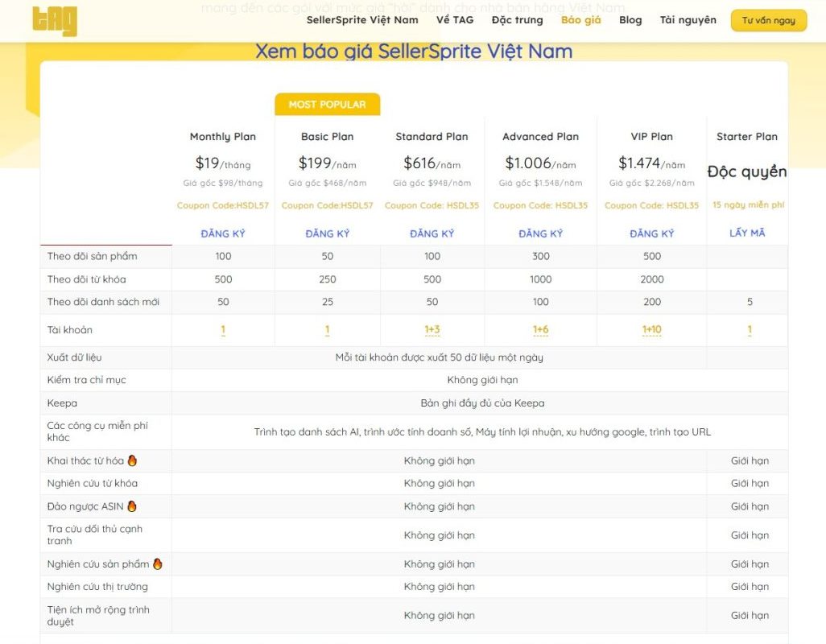The height and width of the screenshot is (644, 826).
Task: Click Tài khoản value 1+3 for Standard Plan
Action: [x=432, y=329]
